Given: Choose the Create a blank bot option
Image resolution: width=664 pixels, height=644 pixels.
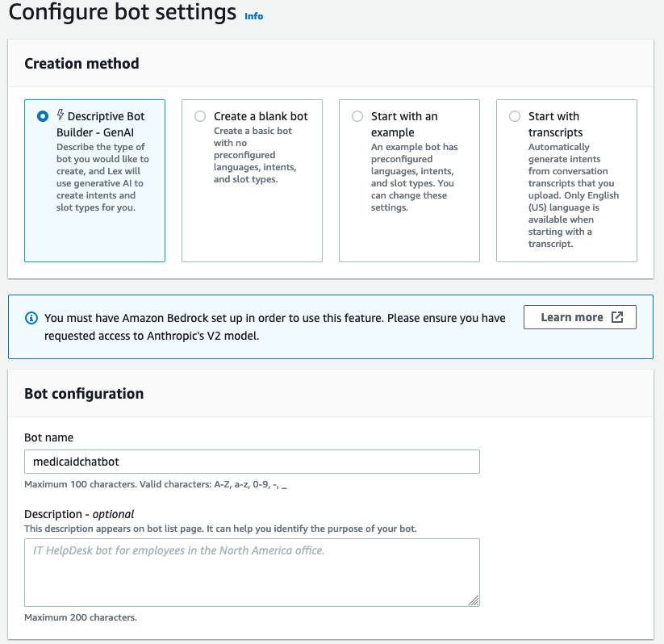Looking at the screenshot, I should [200, 116].
